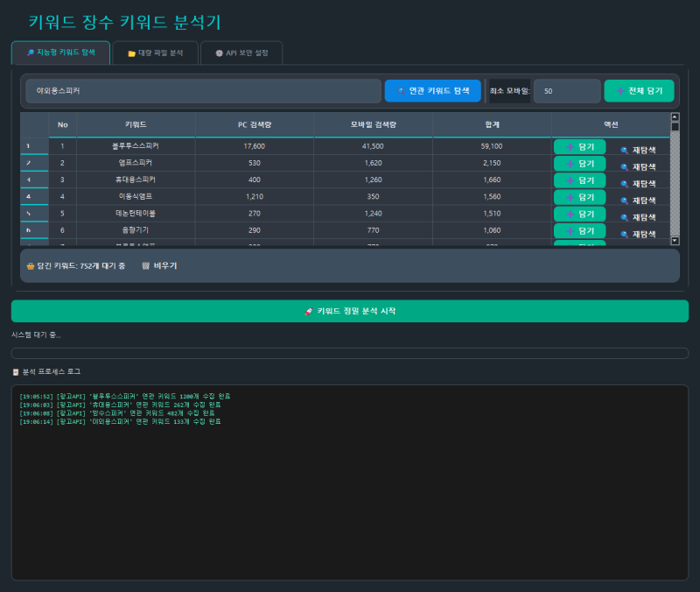
Task: Select the PC volume cell 17,600
Action: click(255, 146)
